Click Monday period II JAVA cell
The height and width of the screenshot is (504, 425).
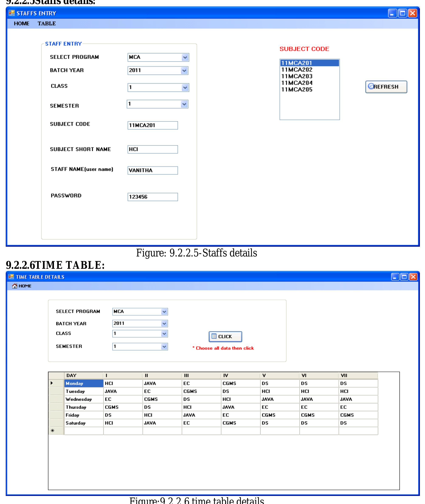[162, 383]
